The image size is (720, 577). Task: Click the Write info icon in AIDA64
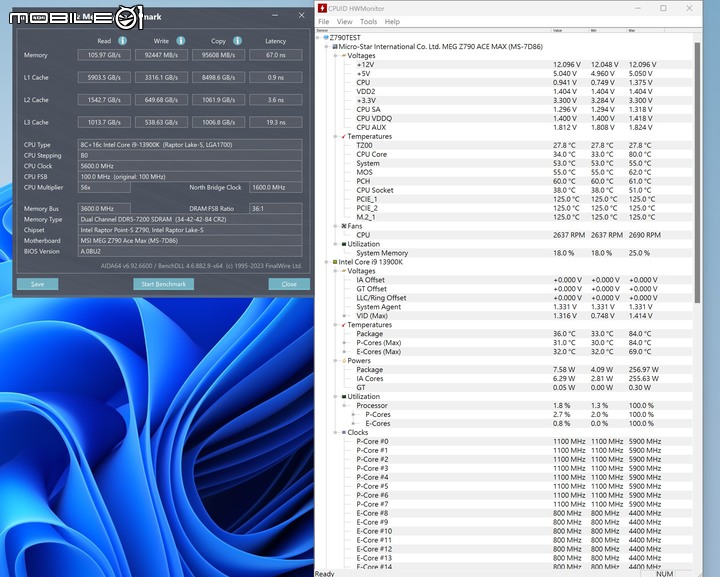coord(181,41)
